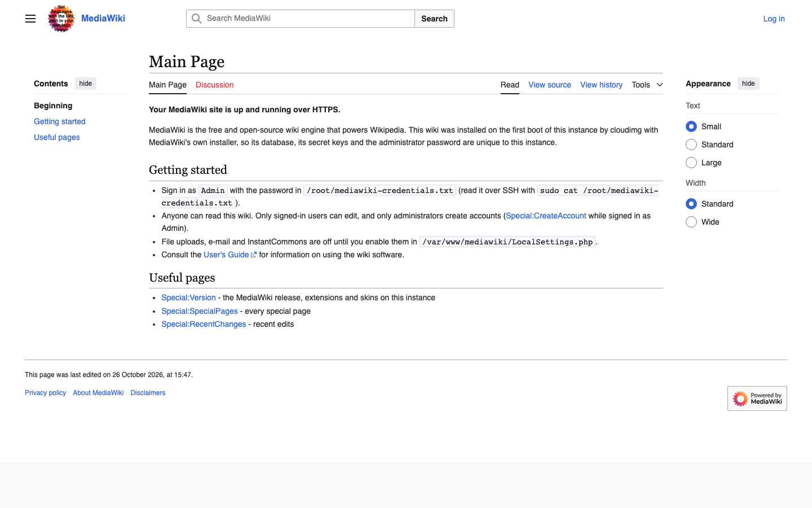Hide the Contents sidebar

click(86, 84)
